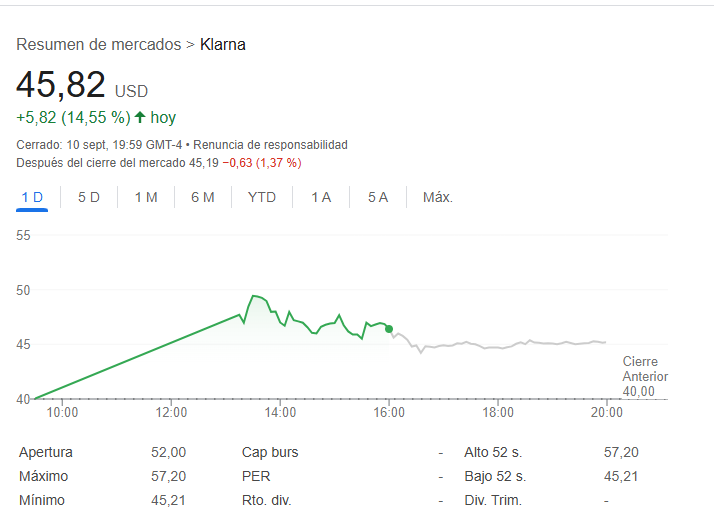The width and height of the screenshot is (714, 515).
Task: Click the gray after-hours line at 18:00
Action: pyautogui.click(x=498, y=347)
